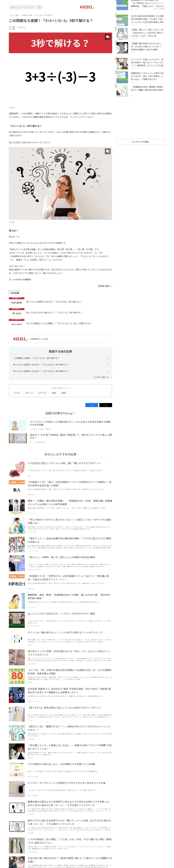The width and height of the screenshot is (174, 868).
Task: Open the ニットのワンピース article
Action: tap(65, 633)
